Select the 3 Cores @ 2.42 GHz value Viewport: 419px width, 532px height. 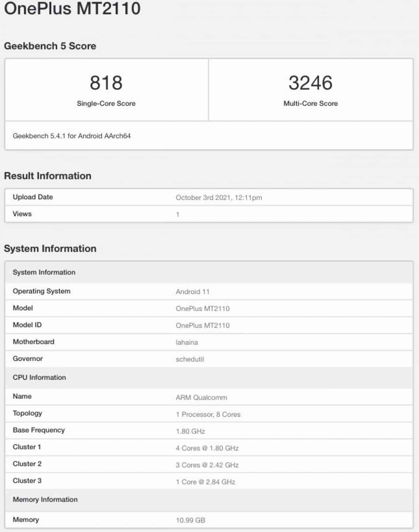click(207, 465)
